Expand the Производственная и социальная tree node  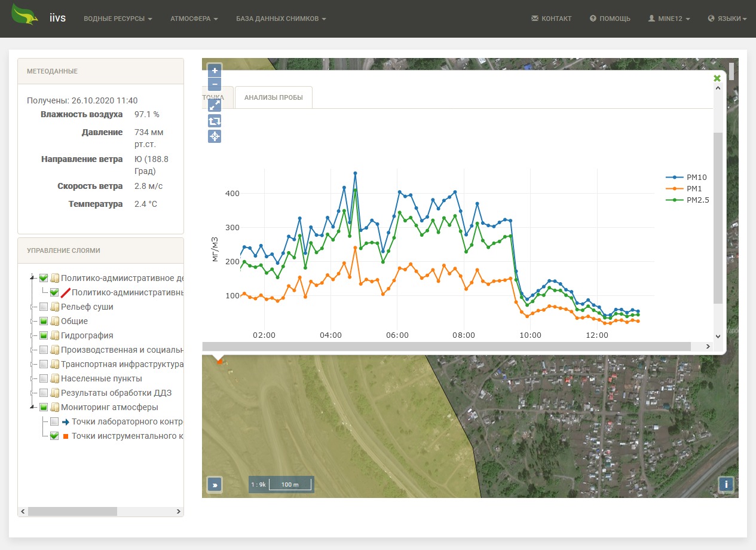tap(32, 350)
